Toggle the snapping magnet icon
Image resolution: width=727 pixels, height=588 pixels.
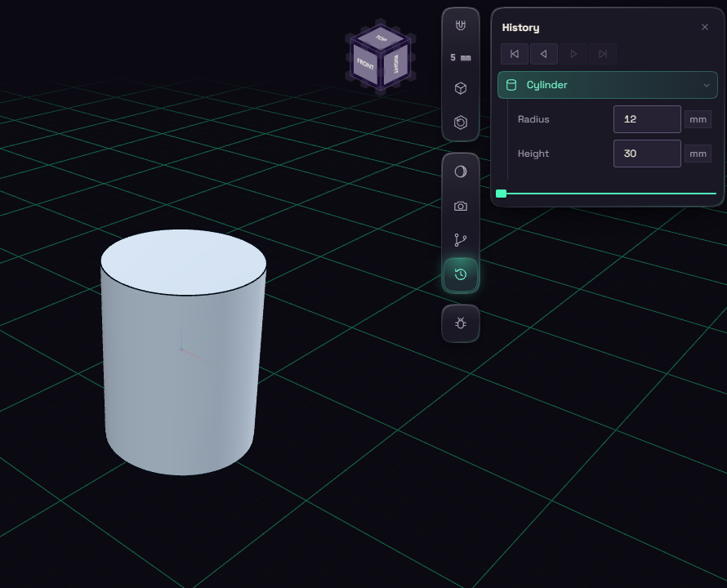(x=461, y=25)
